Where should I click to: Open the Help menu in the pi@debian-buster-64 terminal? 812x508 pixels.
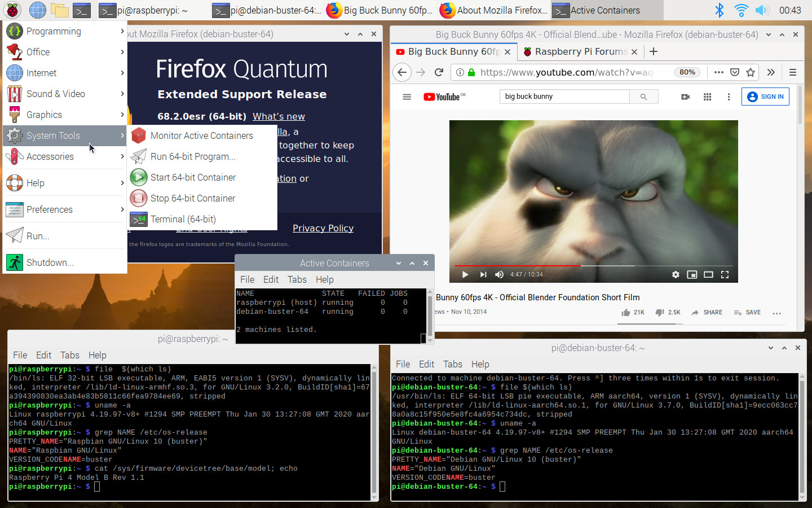[x=480, y=364]
